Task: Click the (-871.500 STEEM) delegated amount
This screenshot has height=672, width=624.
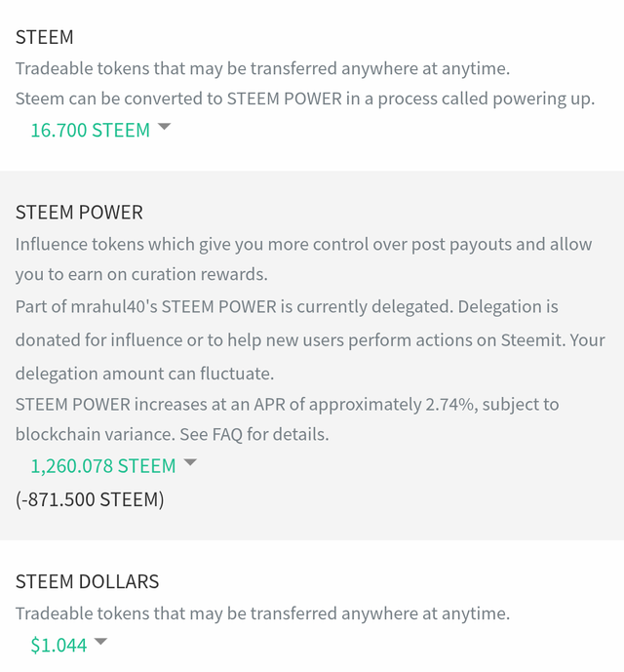Action: [90, 499]
